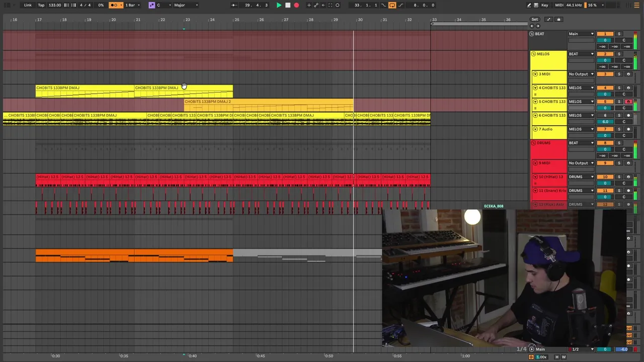This screenshot has height=362, width=644.
Task: Solo track 4 CHOBITS 133
Action: [619, 87]
